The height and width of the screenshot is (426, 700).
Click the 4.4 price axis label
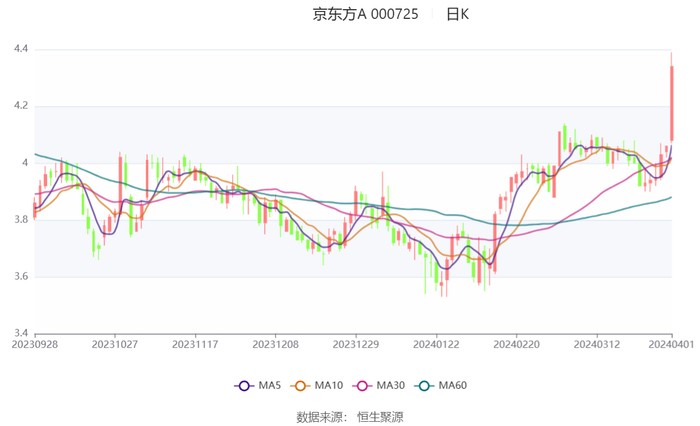20,49
